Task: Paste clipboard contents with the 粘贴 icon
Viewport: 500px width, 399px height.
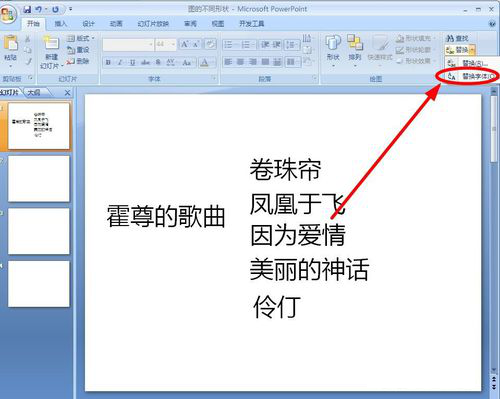Action: click(10, 43)
